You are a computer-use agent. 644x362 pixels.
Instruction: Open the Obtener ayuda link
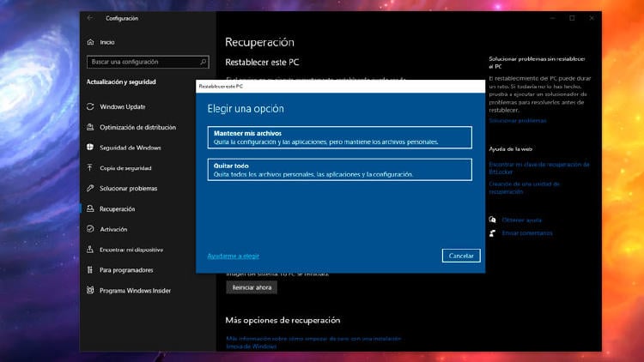pos(521,220)
